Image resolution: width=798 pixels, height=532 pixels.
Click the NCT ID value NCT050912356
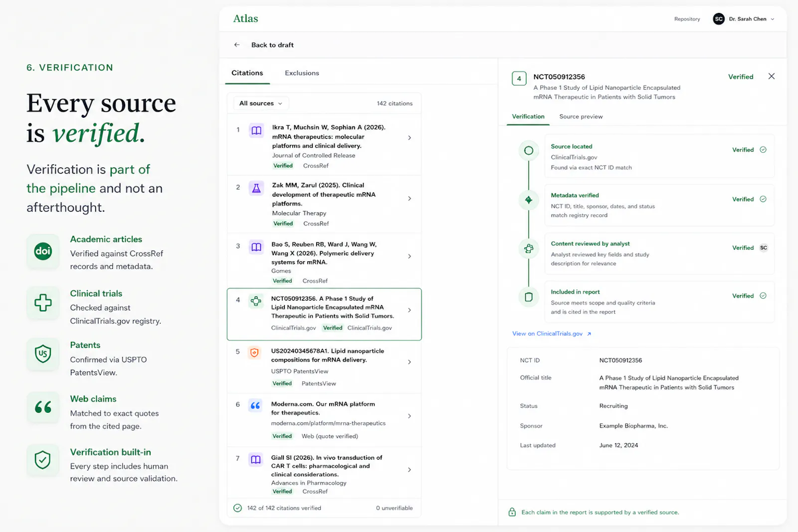[620, 360]
